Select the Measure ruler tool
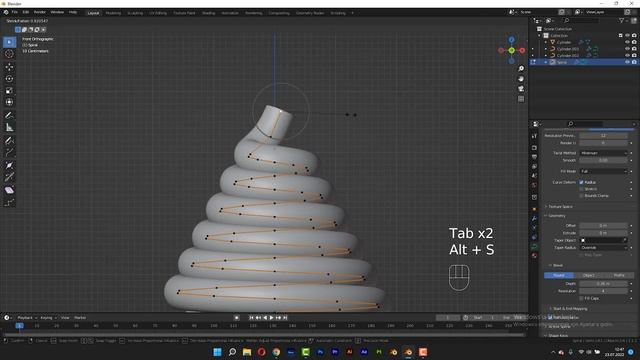This screenshot has width=640, height=360. (9, 127)
